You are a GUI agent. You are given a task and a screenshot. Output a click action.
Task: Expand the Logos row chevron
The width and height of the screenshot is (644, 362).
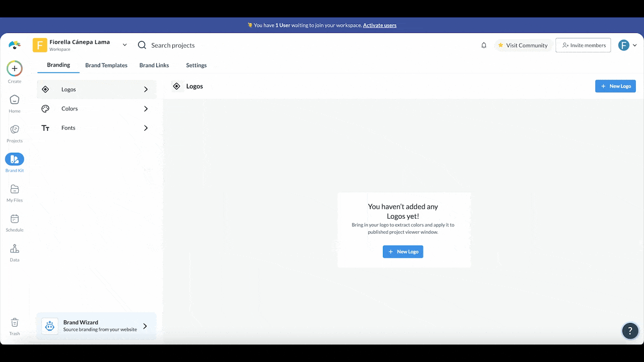[x=146, y=90]
